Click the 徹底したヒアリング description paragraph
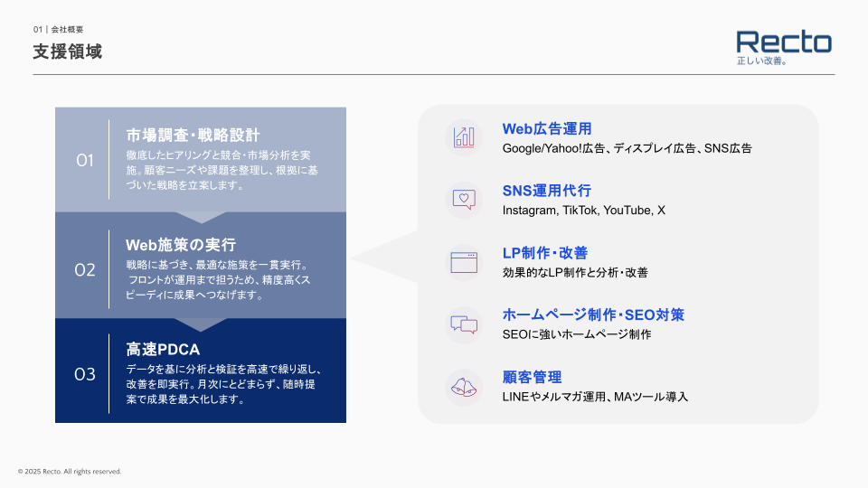Image resolution: width=868 pixels, height=488 pixels. point(222,171)
